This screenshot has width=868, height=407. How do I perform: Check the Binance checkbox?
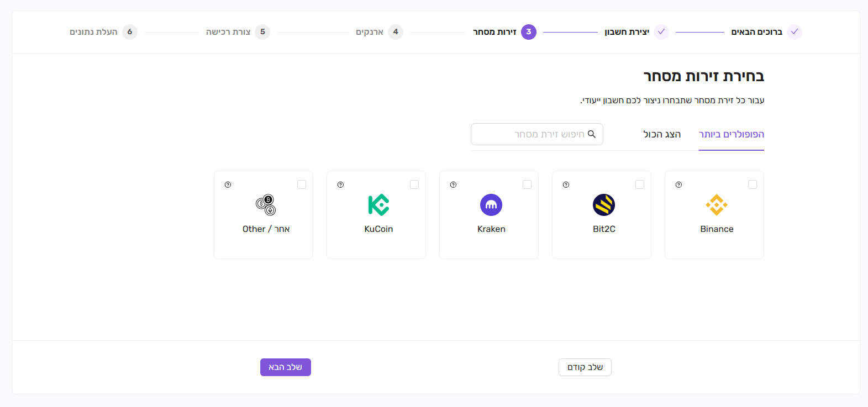(x=753, y=184)
